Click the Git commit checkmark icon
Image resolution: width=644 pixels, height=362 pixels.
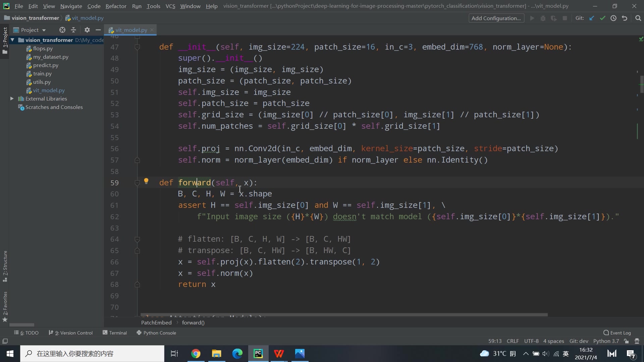point(603,18)
